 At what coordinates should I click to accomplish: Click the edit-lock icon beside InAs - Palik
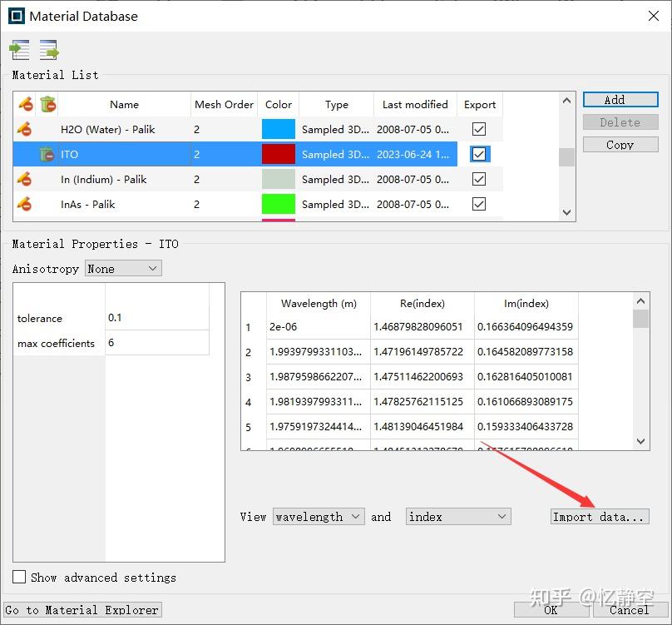coord(22,204)
